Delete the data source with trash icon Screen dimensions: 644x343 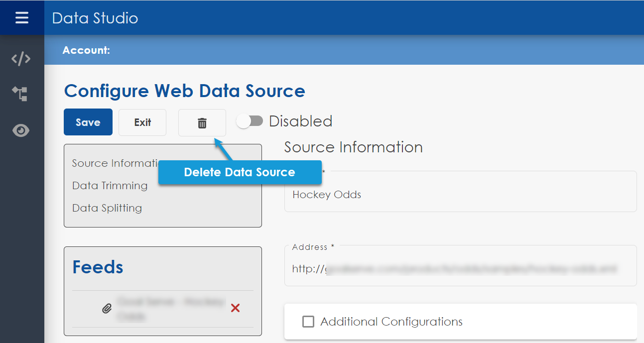click(202, 123)
